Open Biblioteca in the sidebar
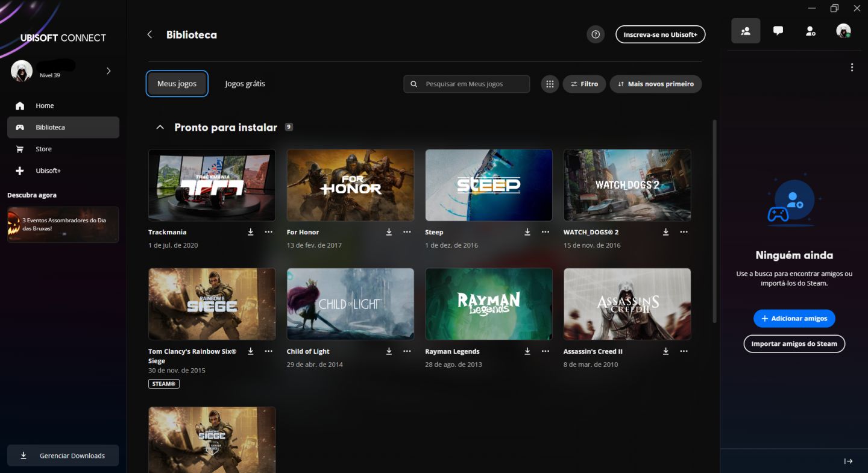868x473 pixels. tap(63, 127)
